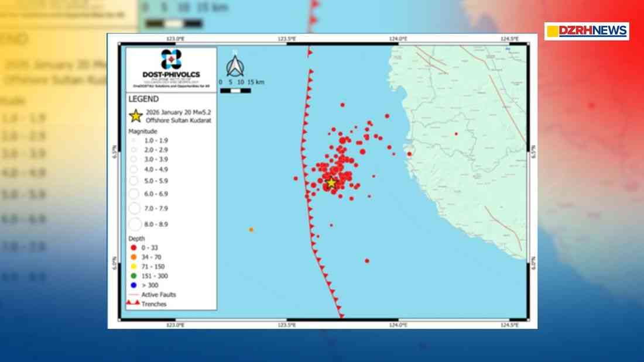Click the 124.0°E label on top axis

(x=398, y=39)
